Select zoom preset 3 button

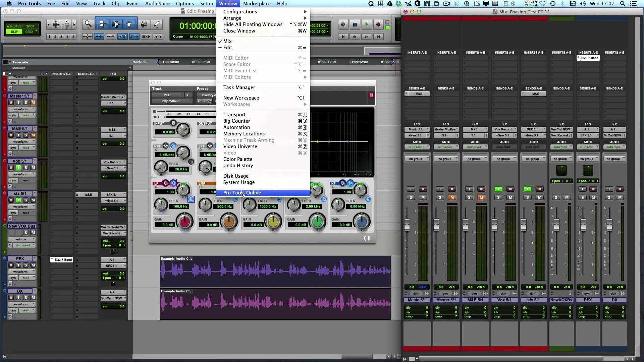coord(61,37)
